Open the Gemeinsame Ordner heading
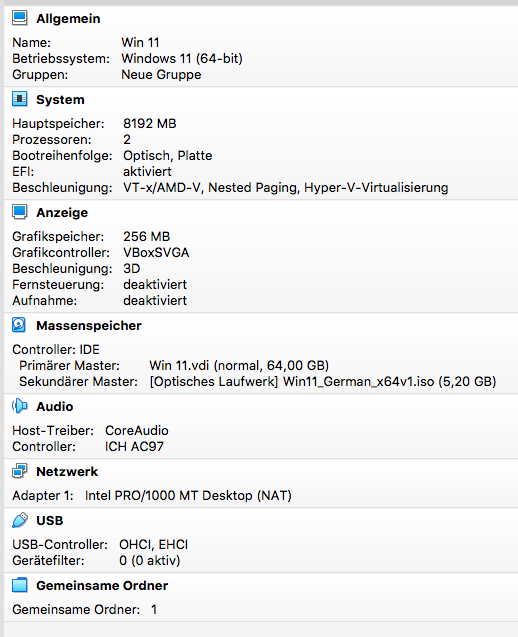Screen dimensions: 518x637 click(x=102, y=585)
